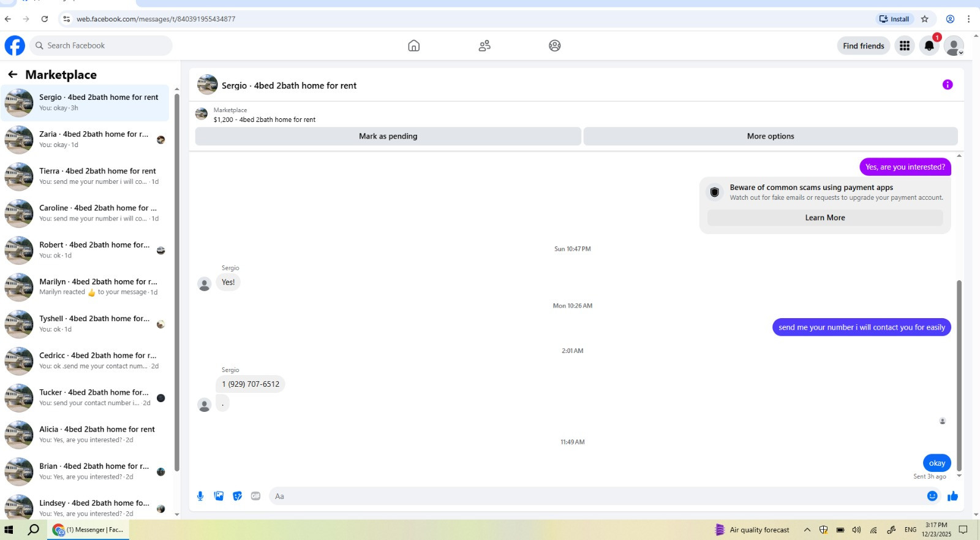Send a thumbs up like
The height and width of the screenshot is (540, 980).
pos(952,496)
